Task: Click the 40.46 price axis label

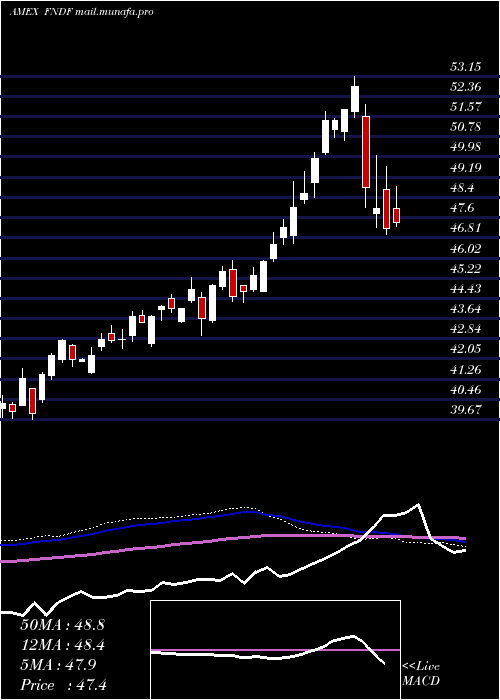Action: 465,390
